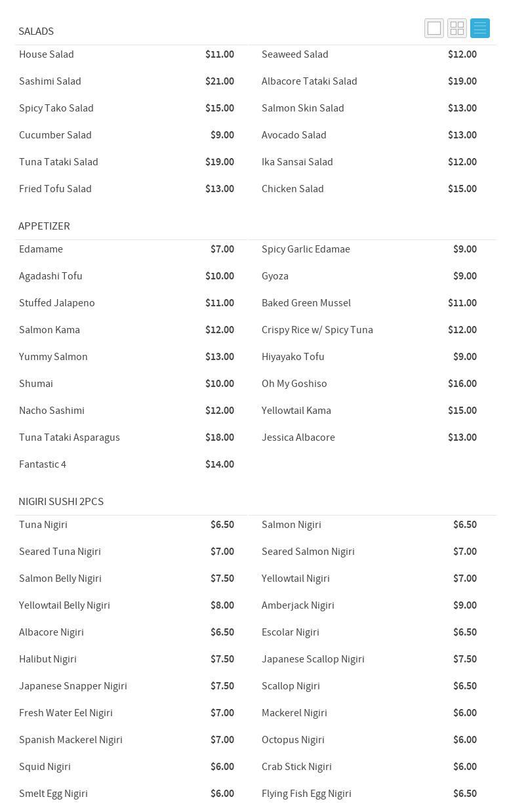Select Albacore Tataki Salad

pos(310,81)
